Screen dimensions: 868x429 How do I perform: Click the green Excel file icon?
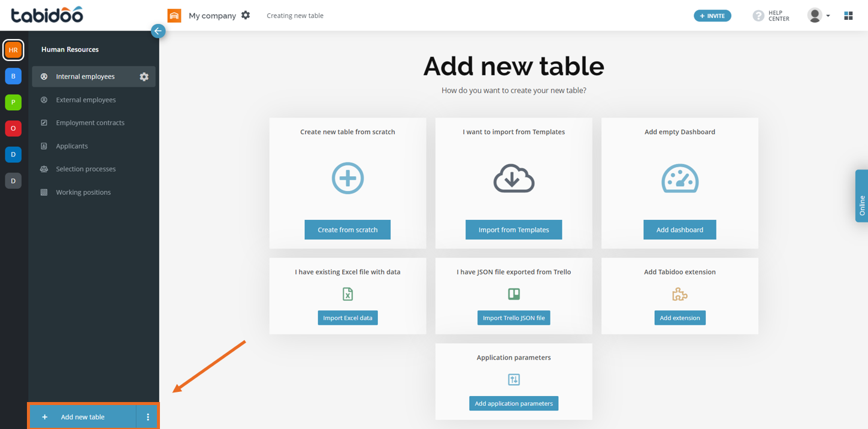click(x=347, y=294)
